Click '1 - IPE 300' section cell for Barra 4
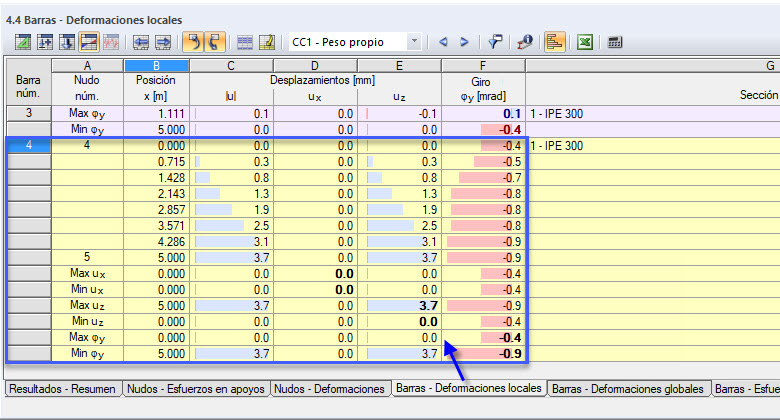Image resolution: width=780 pixels, height=420 pixels. 653,146
